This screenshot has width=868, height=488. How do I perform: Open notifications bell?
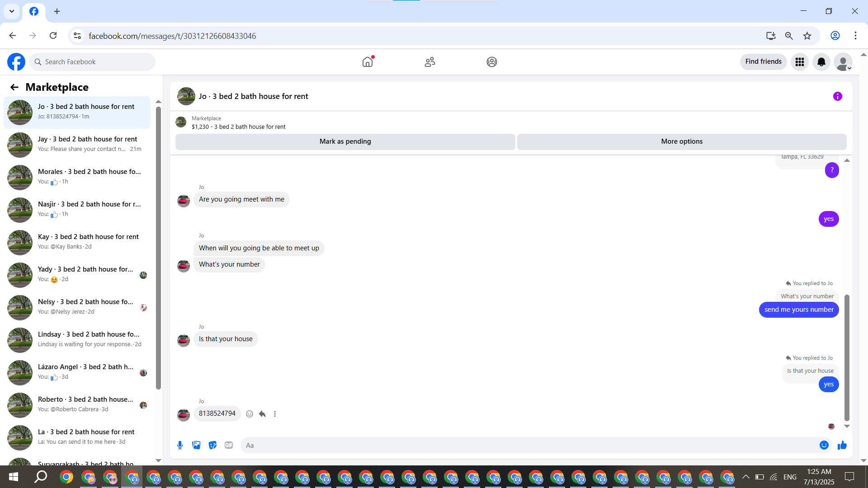click(x=821, y=62)
